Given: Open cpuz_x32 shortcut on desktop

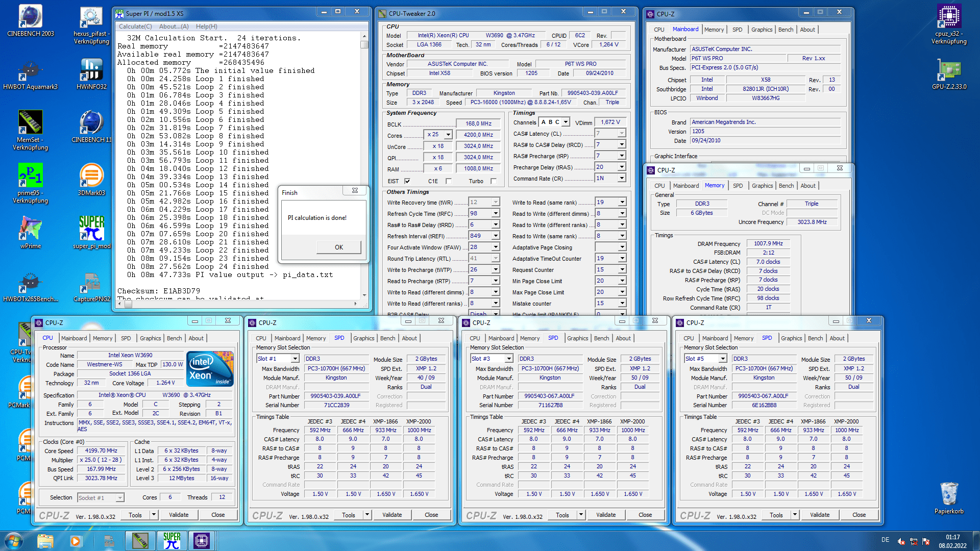Looking at the screenshot, I should (x=949, y=24).
